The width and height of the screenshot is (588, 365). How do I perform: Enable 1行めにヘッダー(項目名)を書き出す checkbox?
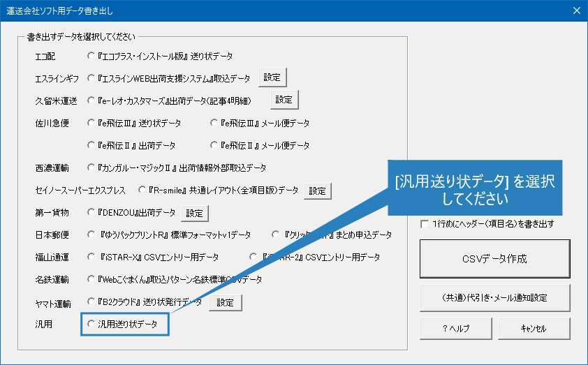pos(425,224)
